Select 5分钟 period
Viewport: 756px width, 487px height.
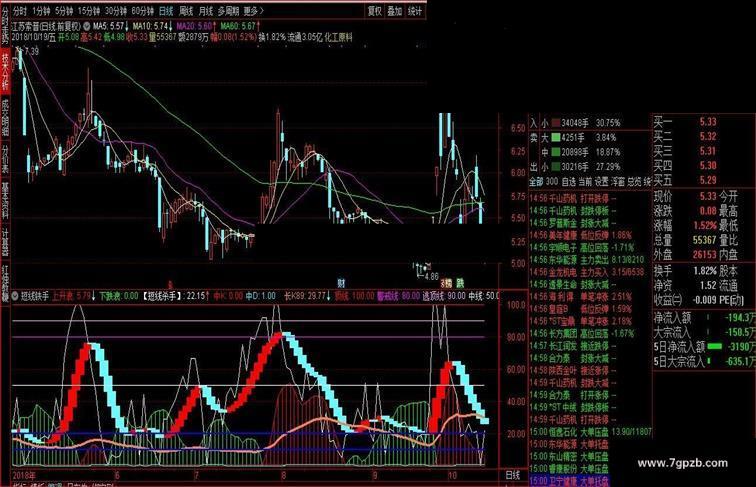64,11
